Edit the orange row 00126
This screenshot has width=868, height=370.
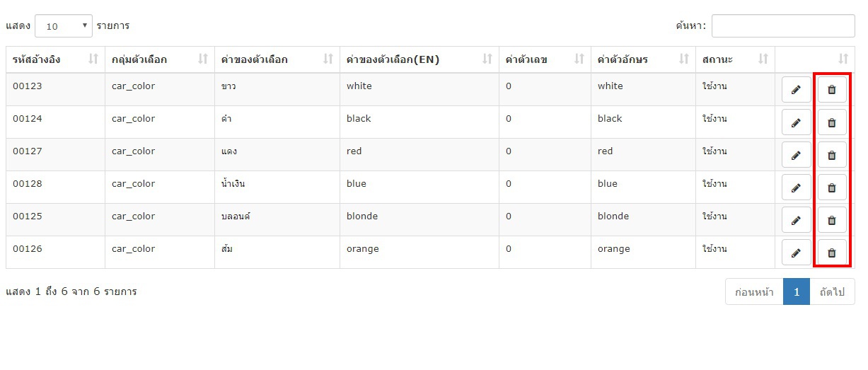(x=796, y=253)
